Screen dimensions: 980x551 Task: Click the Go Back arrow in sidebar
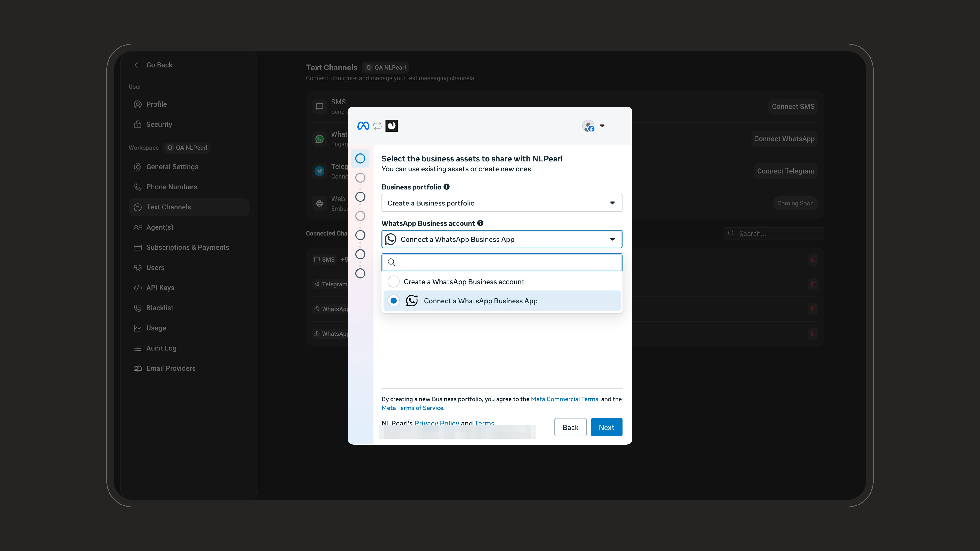138,65
